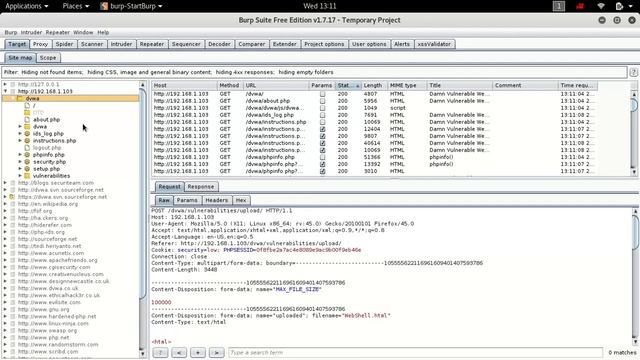Click Params checkbox in row with length 1049
640x360 pixels.
coord(322,108)
